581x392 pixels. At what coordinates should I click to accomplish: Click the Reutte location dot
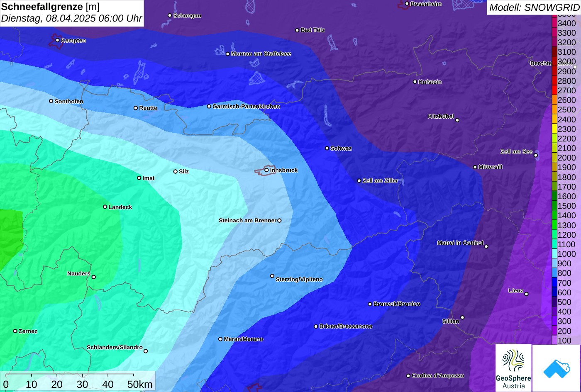point(136,108)
